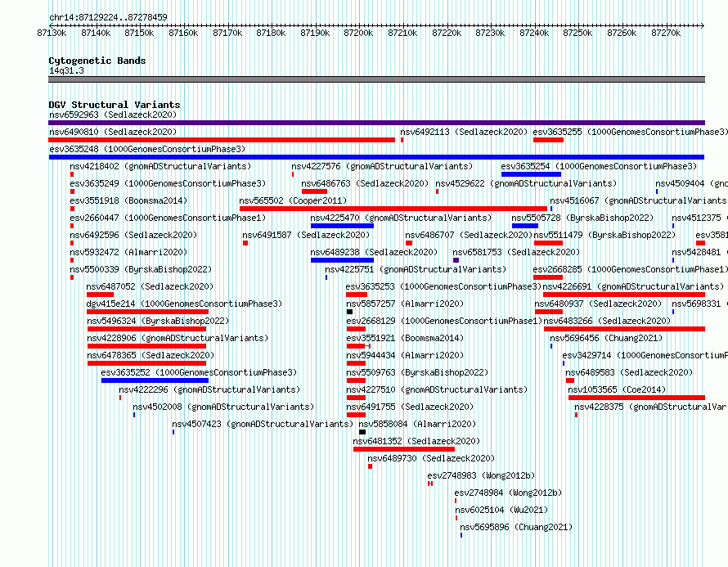Click dgv415e214 variant label
The image size is (728, 567).
[184, 304]
